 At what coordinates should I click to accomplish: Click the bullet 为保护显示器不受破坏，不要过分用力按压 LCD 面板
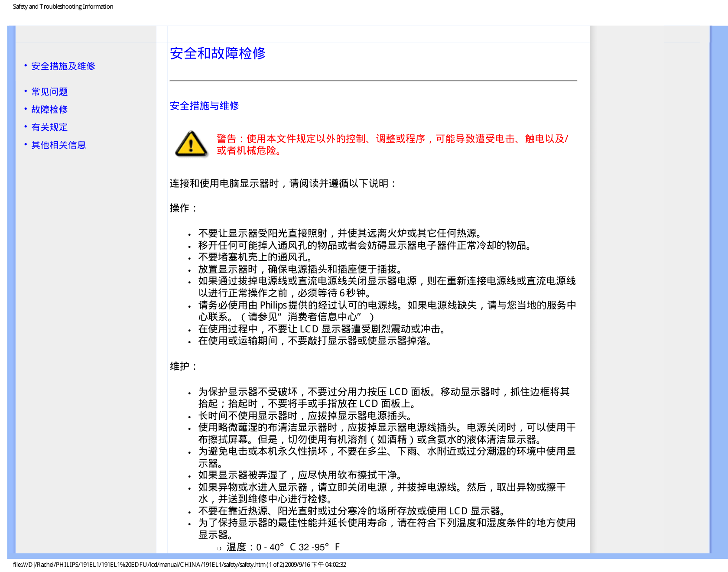click(x=384, y=398)
